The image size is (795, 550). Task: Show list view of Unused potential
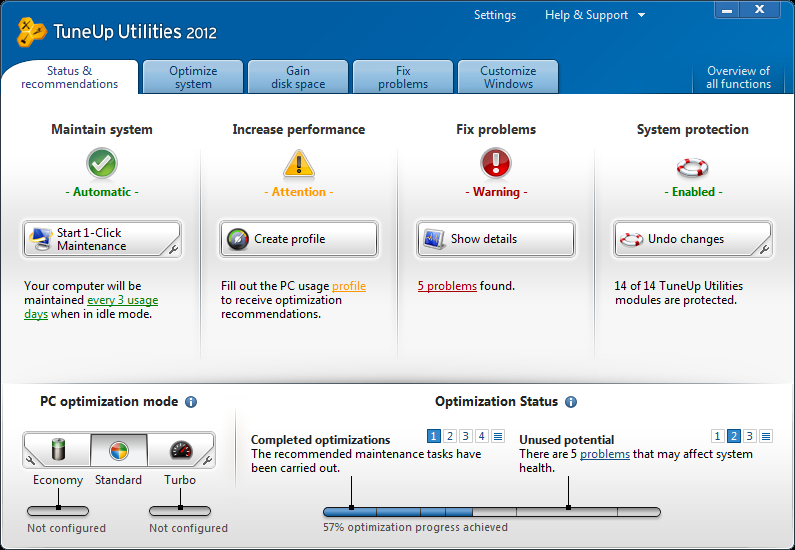[766, 436]
